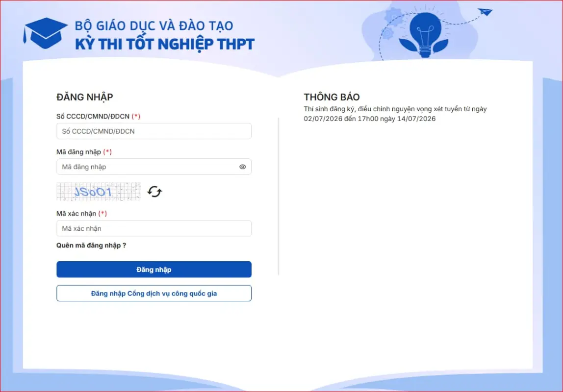
Task: Click the Số CCCD/CMND/ĐDCN (*) label
Action: click(99, 116)
